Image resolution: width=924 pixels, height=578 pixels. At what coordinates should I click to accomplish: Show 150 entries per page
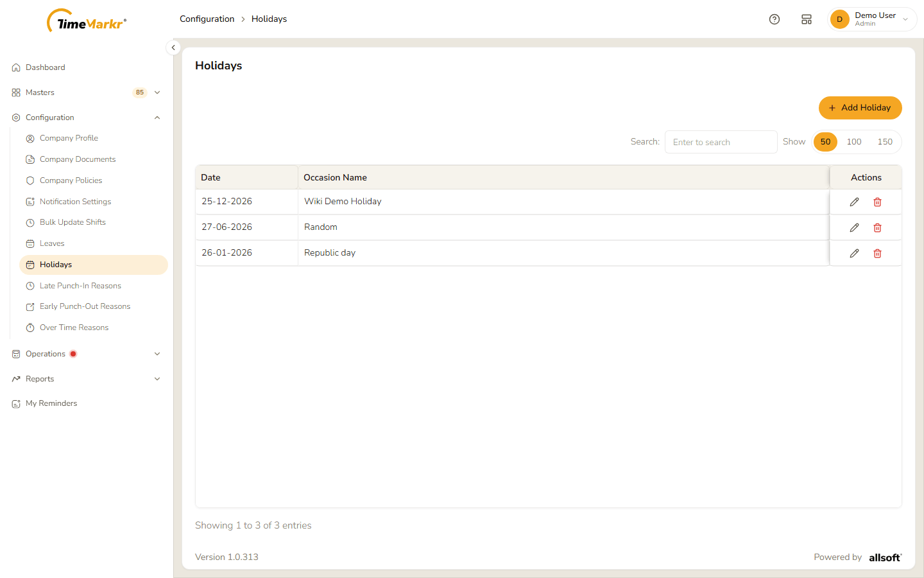point(885,142)
